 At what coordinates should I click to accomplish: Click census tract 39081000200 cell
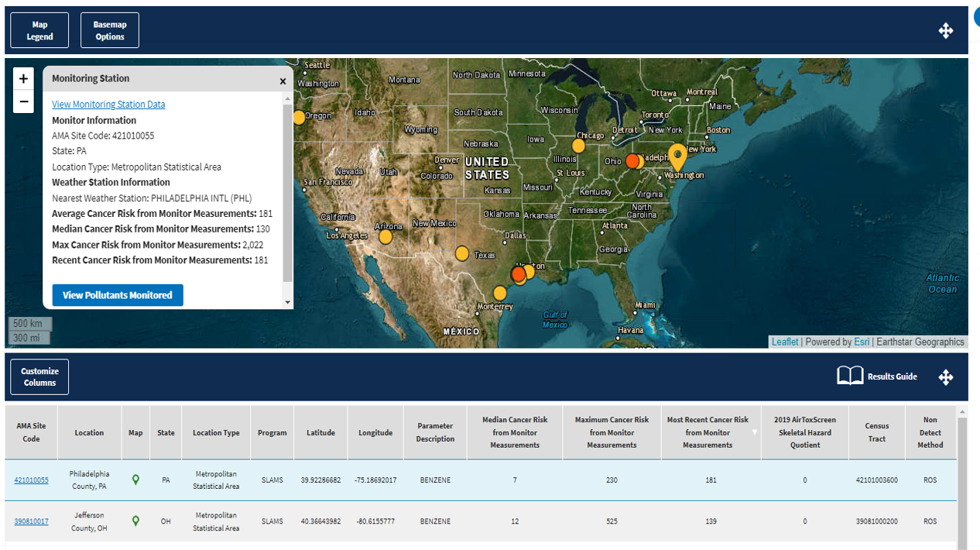coord(877,521)
